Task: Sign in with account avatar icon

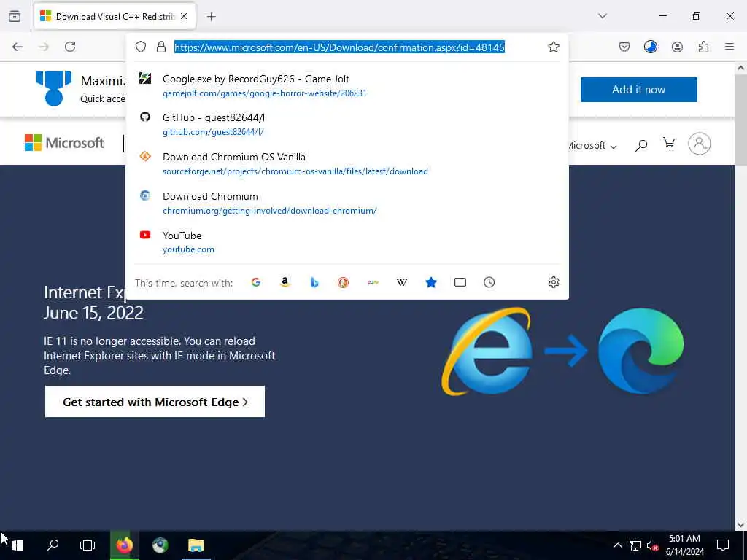Action: [x=699, y=144]
